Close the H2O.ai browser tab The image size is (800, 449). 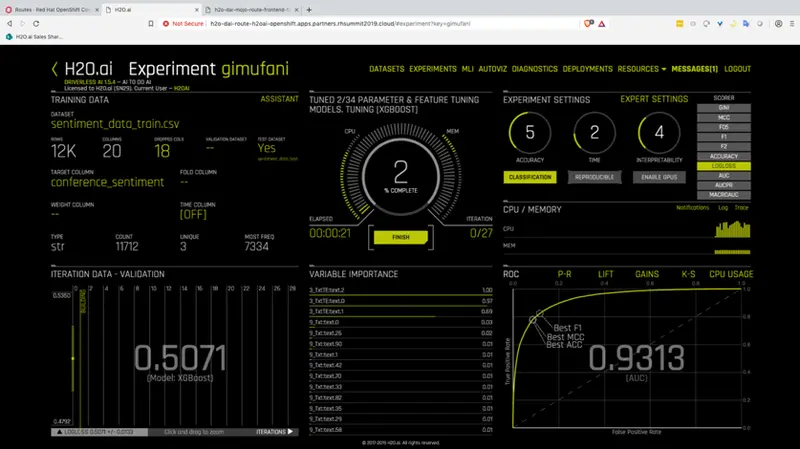pos(197,10)
